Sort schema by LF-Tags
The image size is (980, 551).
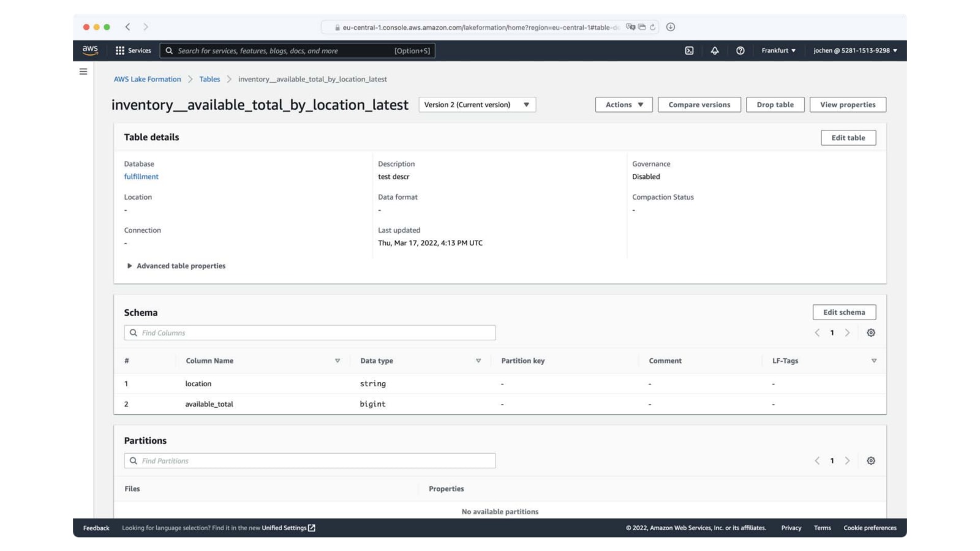(874, 361)
